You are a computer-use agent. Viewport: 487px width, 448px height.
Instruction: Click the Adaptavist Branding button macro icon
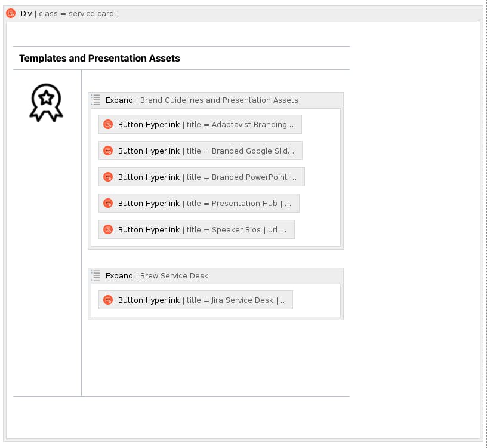(x=108, y=124)
